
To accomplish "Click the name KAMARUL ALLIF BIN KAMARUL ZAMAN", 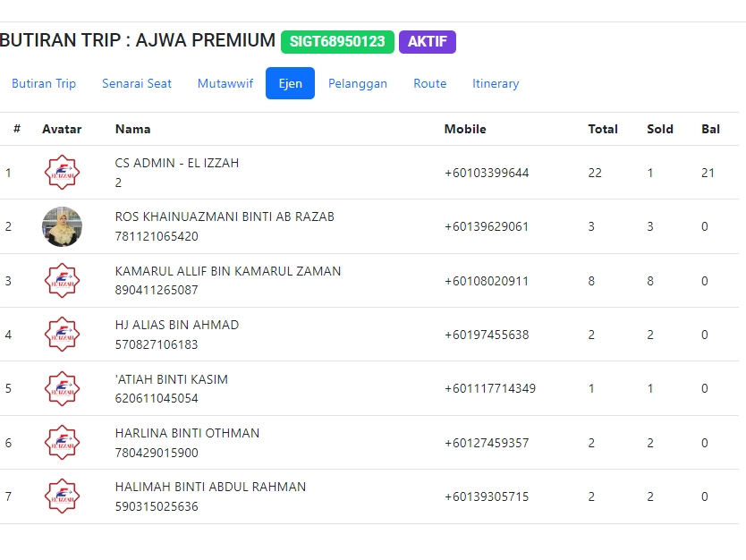I will pyautogui.click(x=228, y=271).
